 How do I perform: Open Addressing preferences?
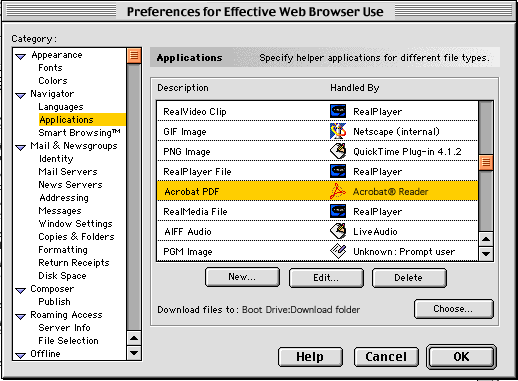[x=64, y=198]
